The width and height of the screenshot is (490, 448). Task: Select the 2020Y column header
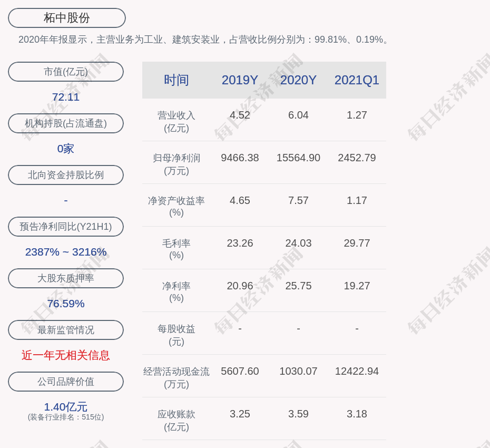(298, 80)
